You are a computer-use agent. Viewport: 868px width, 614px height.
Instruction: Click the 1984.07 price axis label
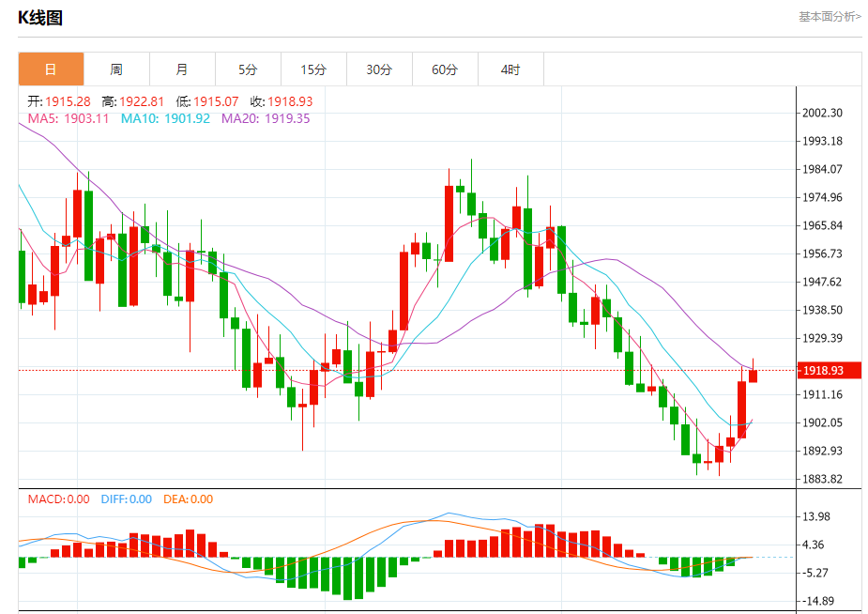click(x=823, y=169)
